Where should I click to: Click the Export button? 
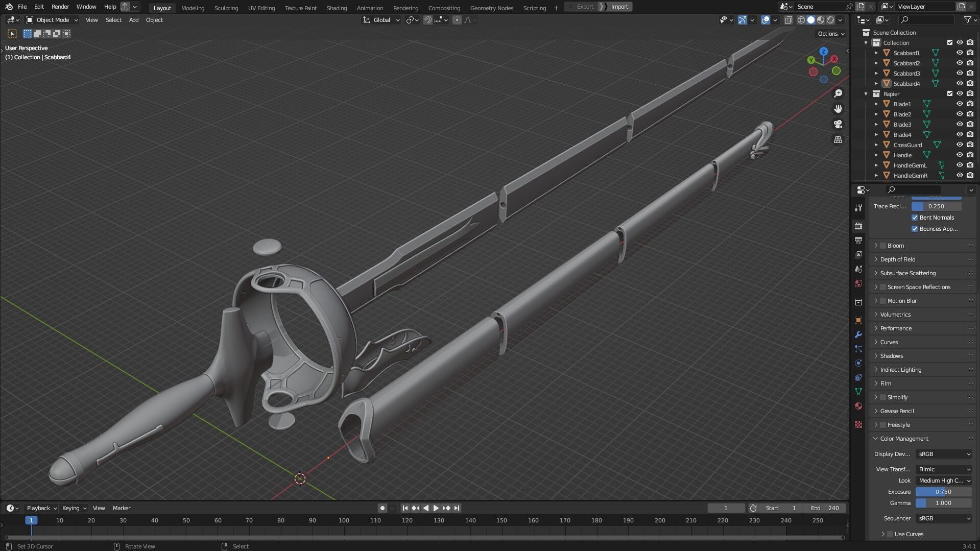[x=585, y=7]
